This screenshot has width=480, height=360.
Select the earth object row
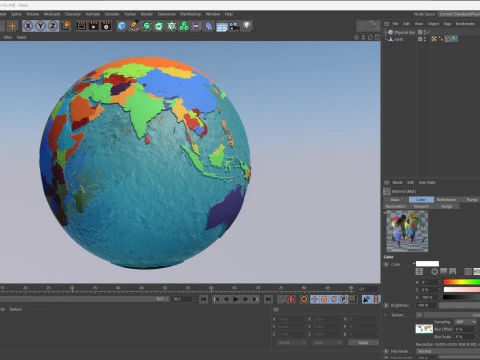click(x=396, y=39)
